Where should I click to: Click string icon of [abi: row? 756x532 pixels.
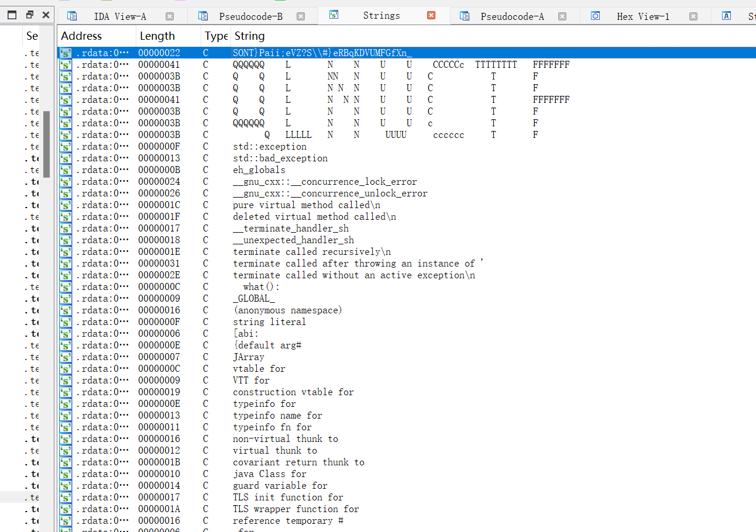(66, 334)
